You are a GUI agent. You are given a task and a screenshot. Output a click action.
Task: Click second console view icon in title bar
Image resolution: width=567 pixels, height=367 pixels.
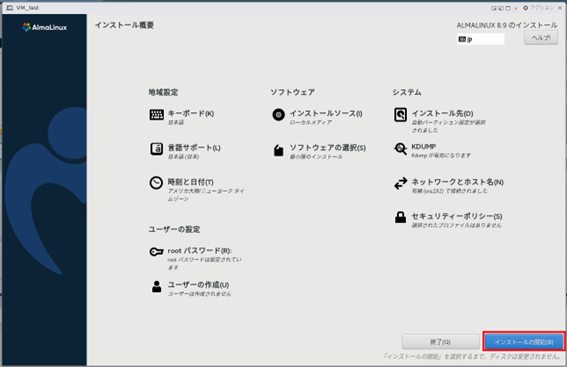pos(501,8)
